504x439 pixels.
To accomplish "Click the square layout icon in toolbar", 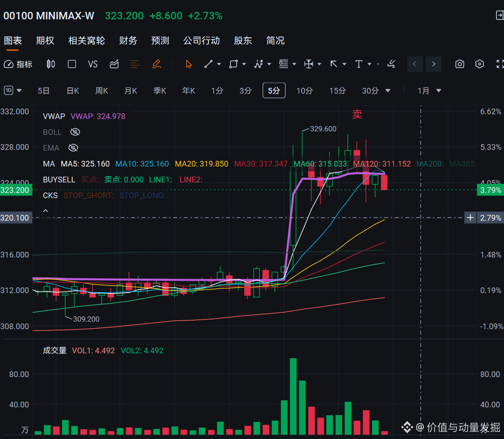I will pos(72,64).
